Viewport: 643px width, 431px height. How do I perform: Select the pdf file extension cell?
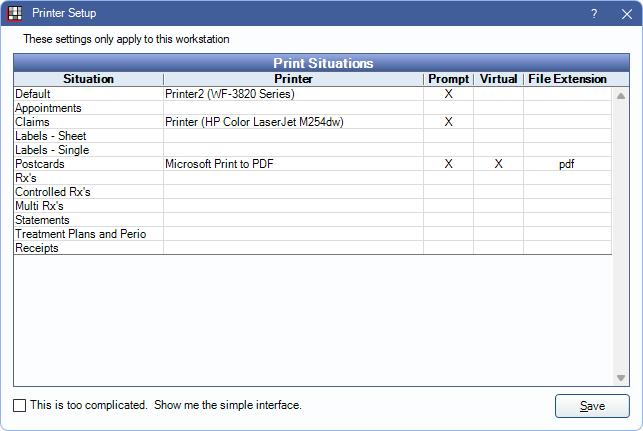567,163
